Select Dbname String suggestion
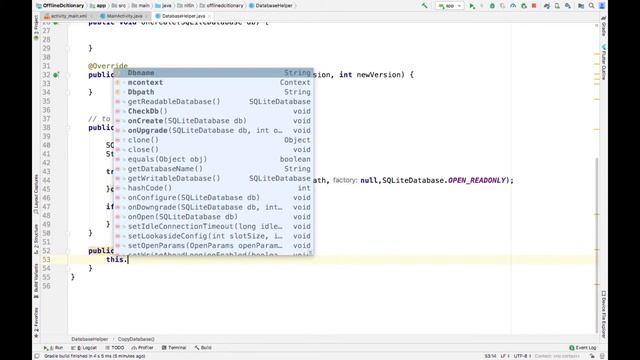The width and height of the screenshot is (640, 360). click(x=213, y=73)
